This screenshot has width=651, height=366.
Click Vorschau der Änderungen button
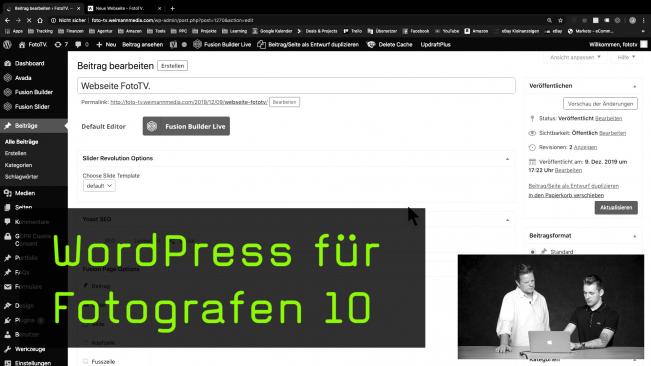coord(600,104)
